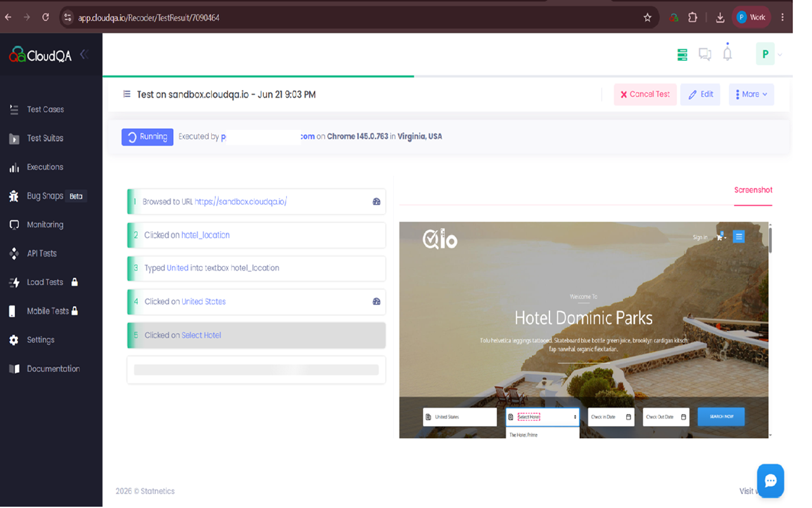Open the Documentation book icon
The height and width of the screenshot is (508, 812).
14,369
